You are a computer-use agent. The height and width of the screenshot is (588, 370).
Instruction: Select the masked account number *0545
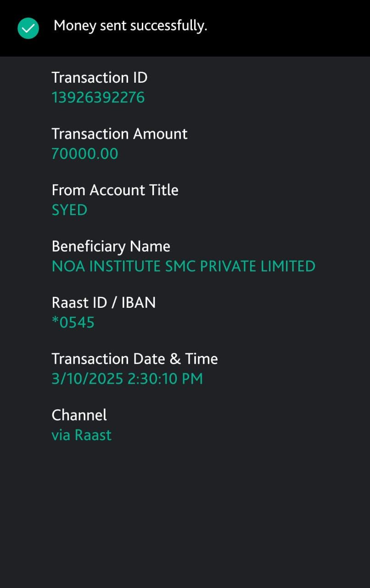(73, 322)
